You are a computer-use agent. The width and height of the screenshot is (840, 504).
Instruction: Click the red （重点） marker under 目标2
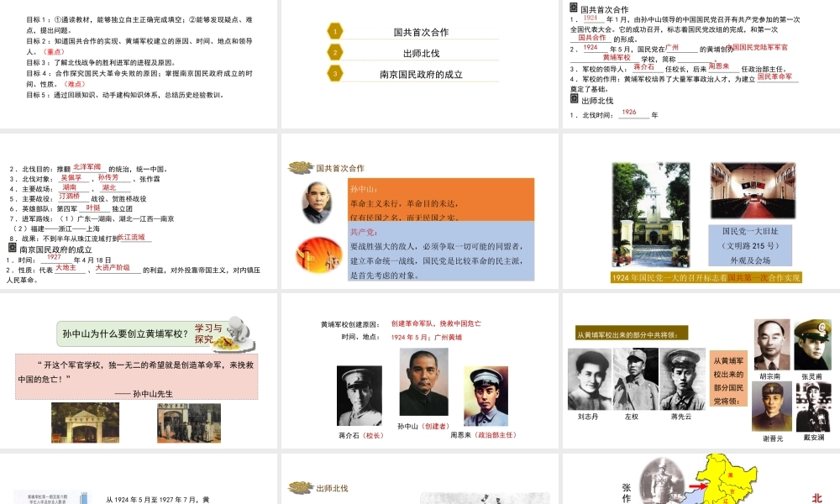click(54, 52)
